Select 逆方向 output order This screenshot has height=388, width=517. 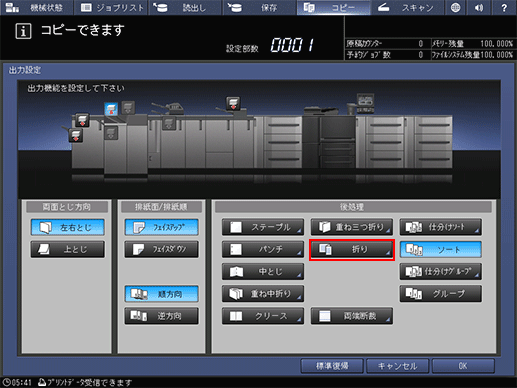click(x=162, y=316)
